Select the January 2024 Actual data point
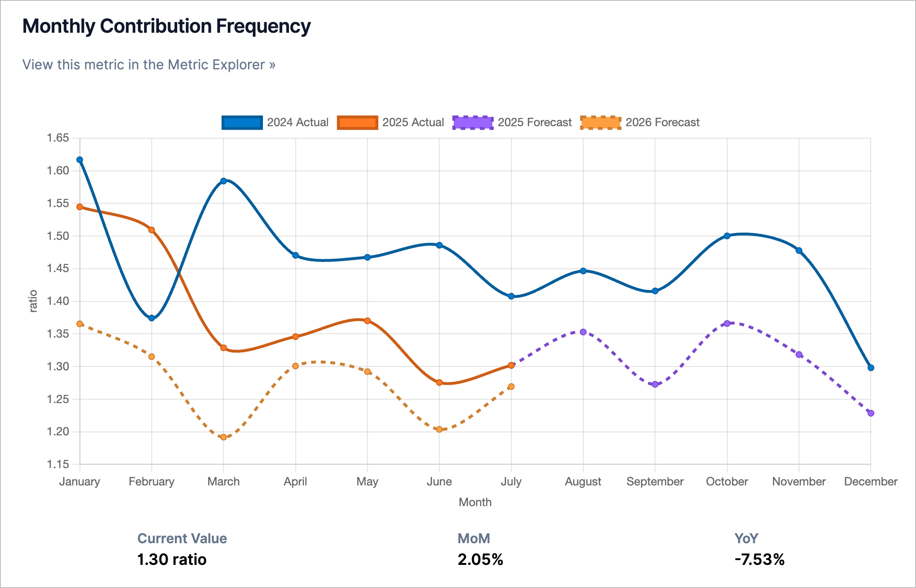Screen dimensions: 916x588 (x=80, y=160)
